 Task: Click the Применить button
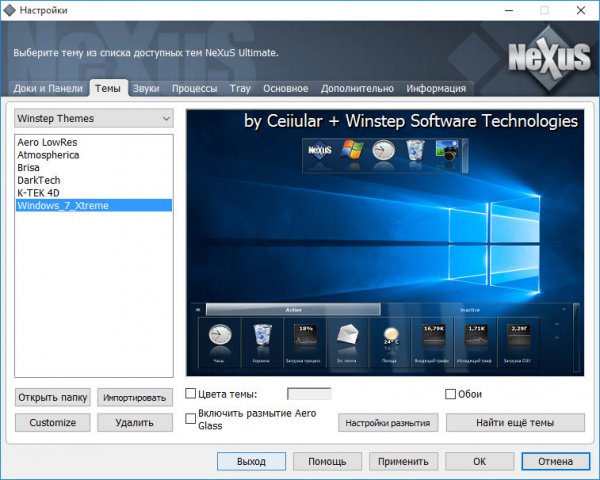(403, 461)
